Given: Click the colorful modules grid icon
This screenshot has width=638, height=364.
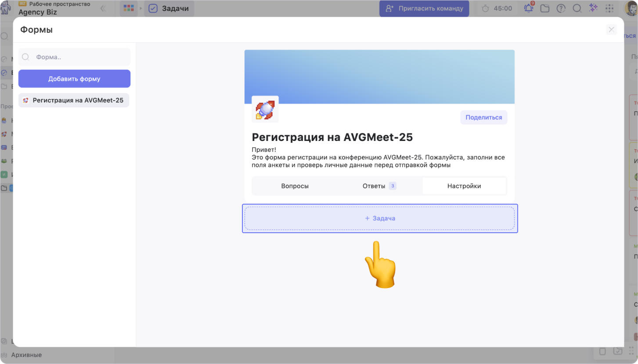Looking at the screenshot, I should (129, 8).
